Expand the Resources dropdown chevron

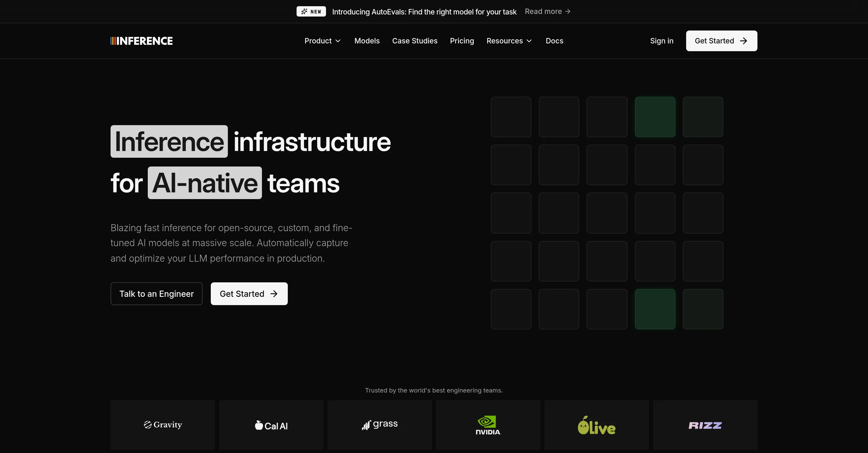[529, 41]
